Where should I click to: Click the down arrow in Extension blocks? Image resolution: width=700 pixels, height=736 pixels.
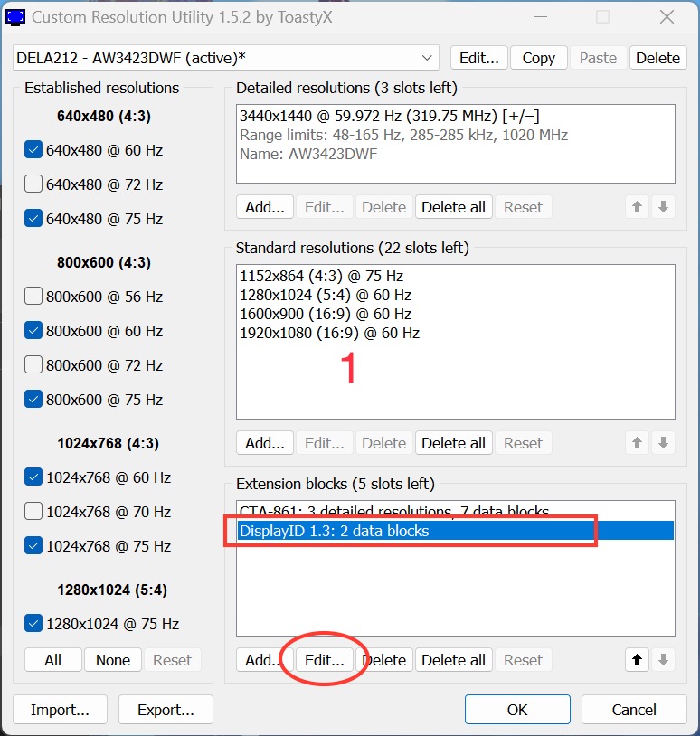pos(664,660)
